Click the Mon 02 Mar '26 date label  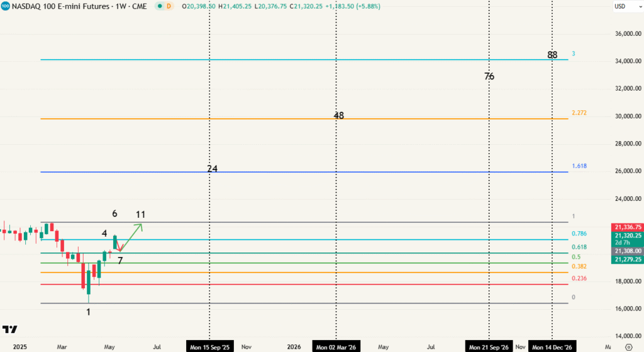(336, 347)
